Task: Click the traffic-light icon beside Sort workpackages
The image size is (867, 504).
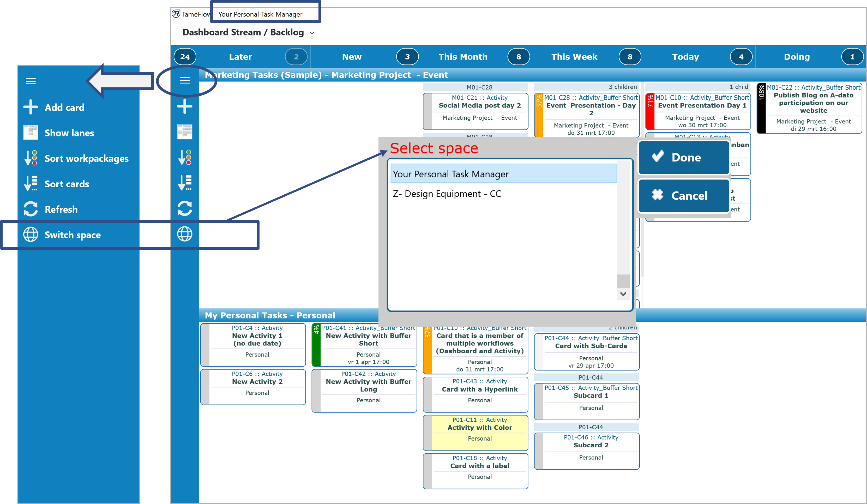Action: [x=31, y=158]
